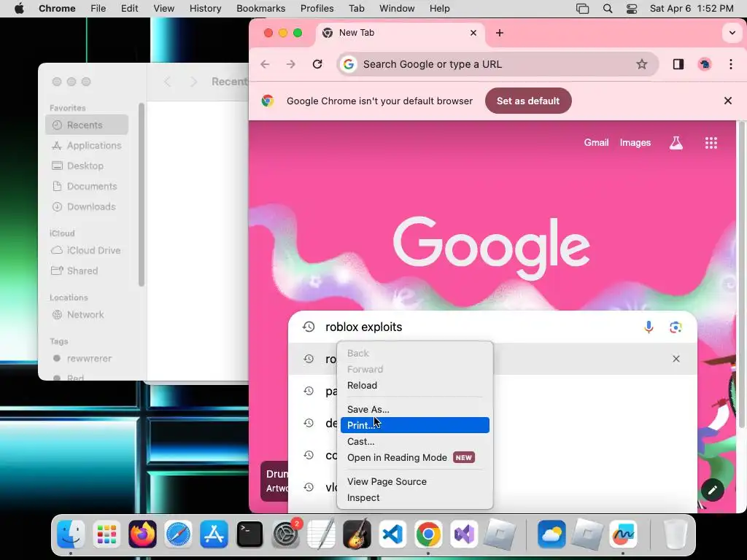Open GarageBand from the Dock
Image resolution: width=747 pixels, height=560 pixels.
coord(357,534)
